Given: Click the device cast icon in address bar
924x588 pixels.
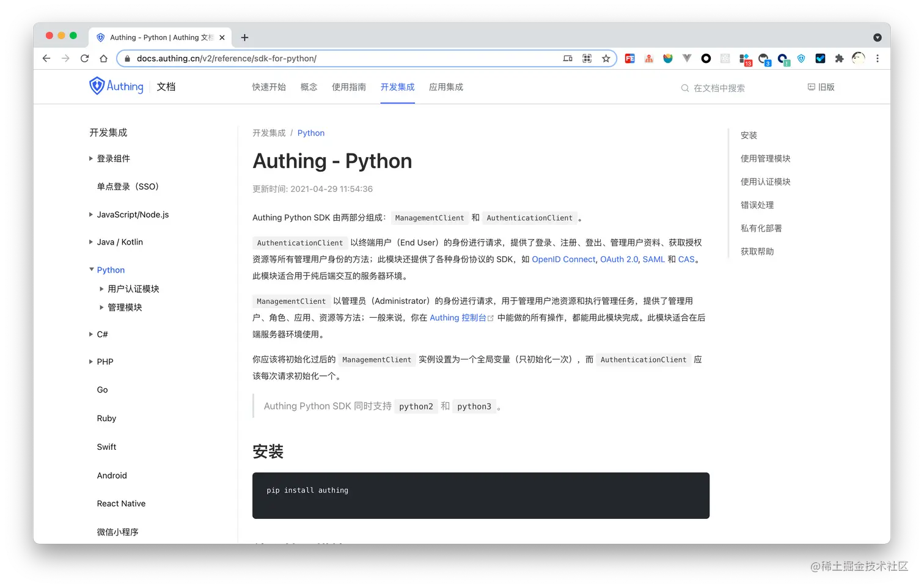Looking at the screenshot, I should 568,59.
